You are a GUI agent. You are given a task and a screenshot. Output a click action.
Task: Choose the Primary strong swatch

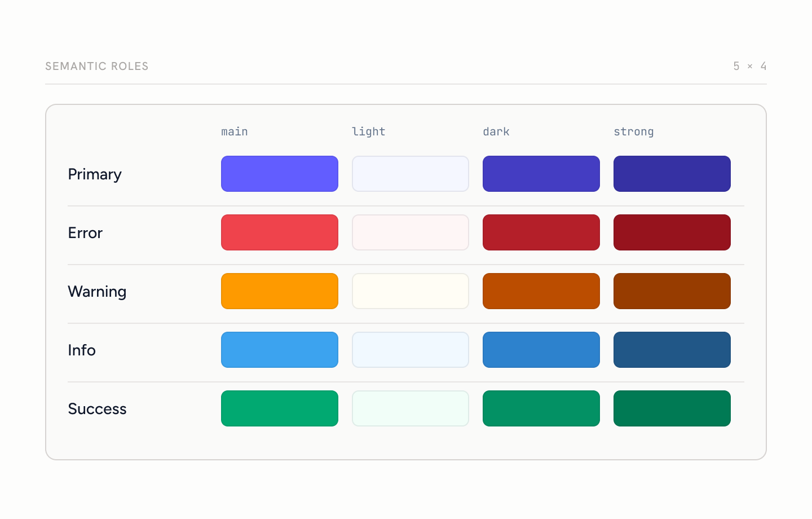click(672, 174)
